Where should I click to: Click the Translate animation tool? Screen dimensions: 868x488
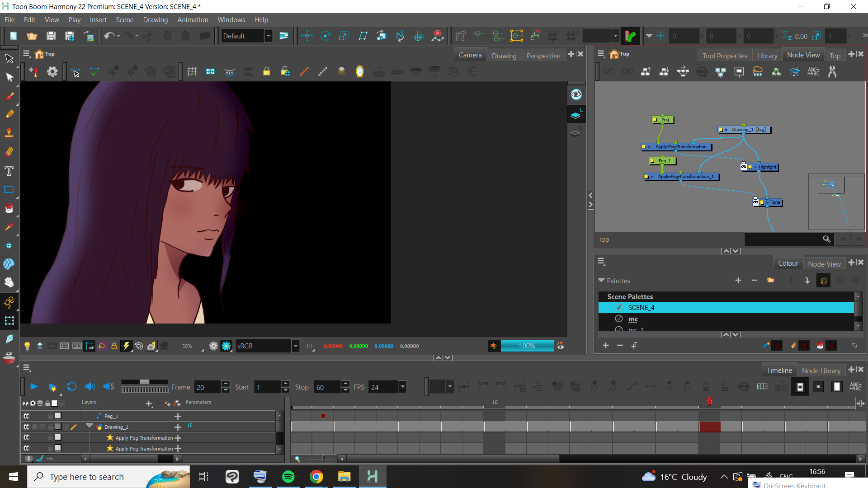(x=307, y=36)
